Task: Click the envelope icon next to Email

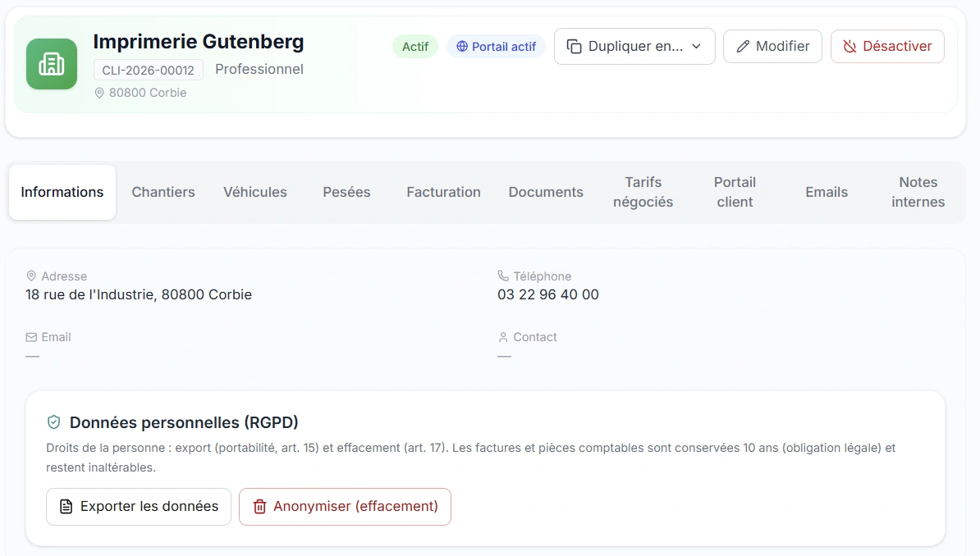Action: 31,337
